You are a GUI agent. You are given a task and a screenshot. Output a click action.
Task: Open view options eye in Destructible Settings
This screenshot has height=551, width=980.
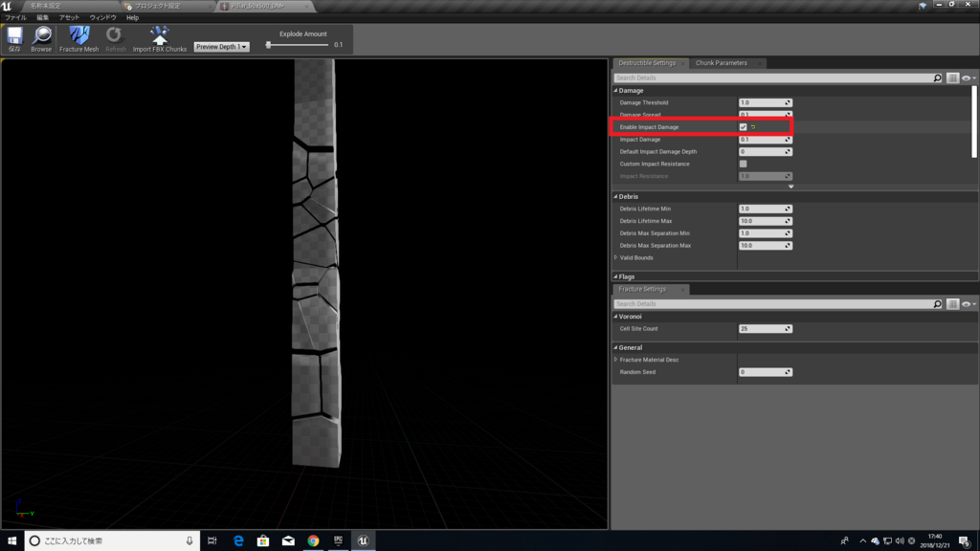click(969, 78)
